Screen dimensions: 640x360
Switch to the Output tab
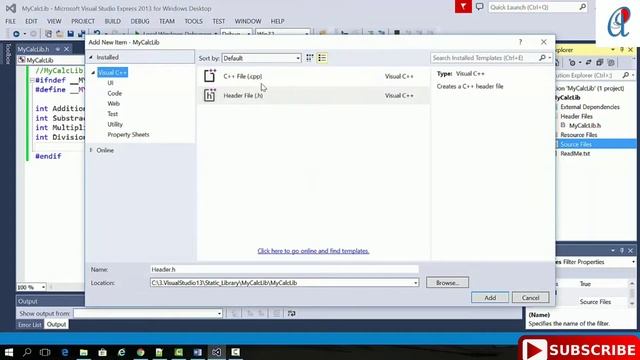(56, 324)
